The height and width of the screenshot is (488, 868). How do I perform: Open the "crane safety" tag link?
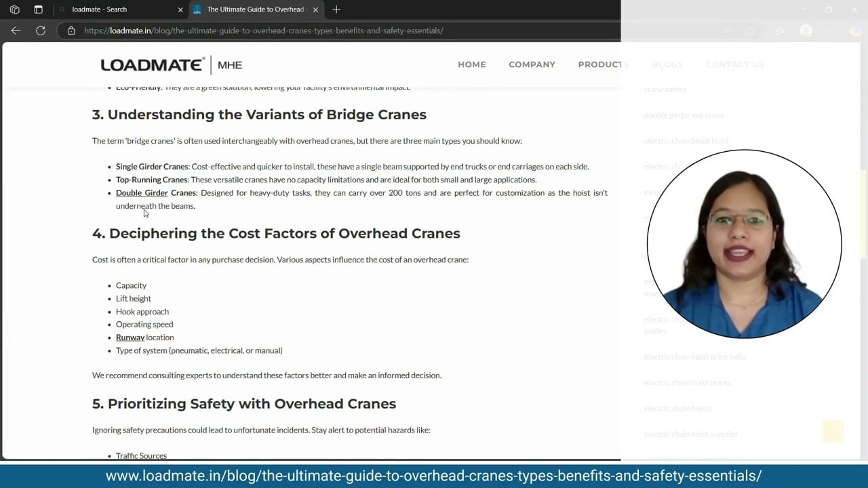[x=665, y=89]
